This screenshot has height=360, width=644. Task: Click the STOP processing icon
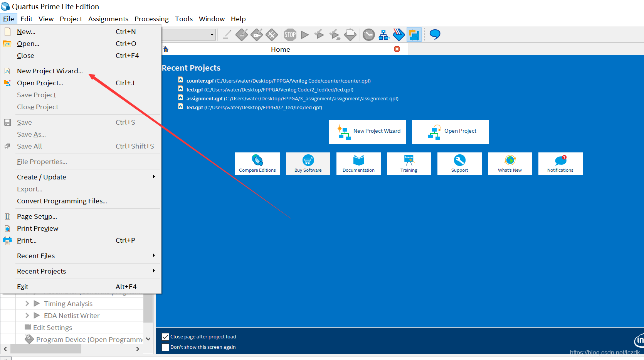click(290, 35)
